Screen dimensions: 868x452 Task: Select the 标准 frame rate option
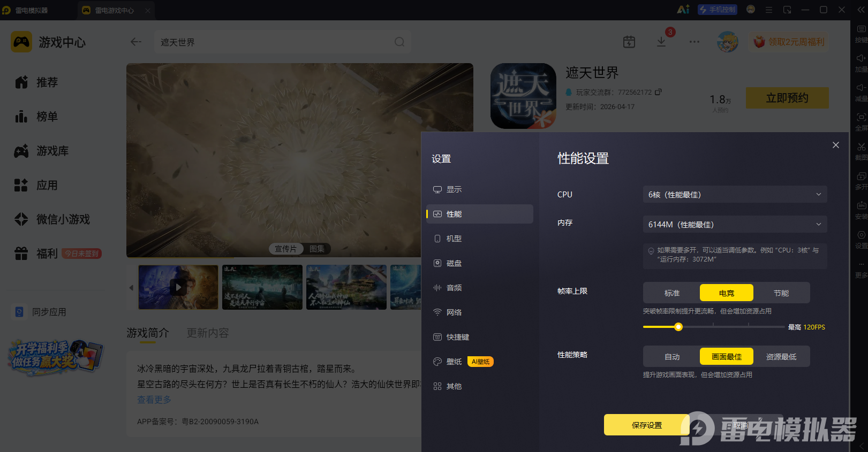pos(672,293)
